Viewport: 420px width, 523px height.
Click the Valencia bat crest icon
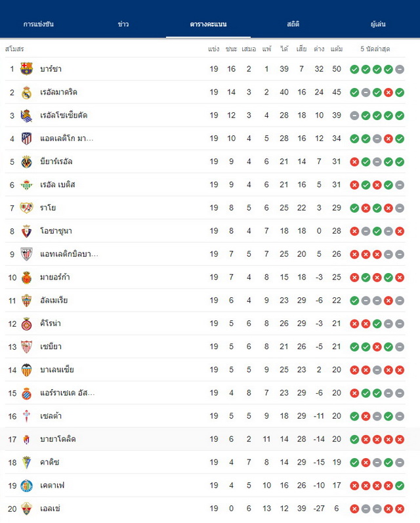click(26, 370)
